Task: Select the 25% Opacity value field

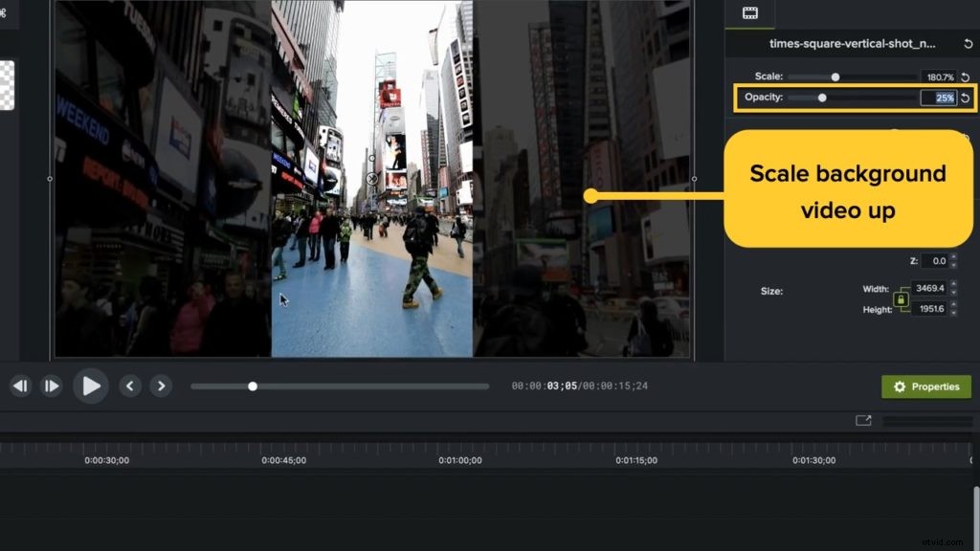Action: [x=941, y=98]
